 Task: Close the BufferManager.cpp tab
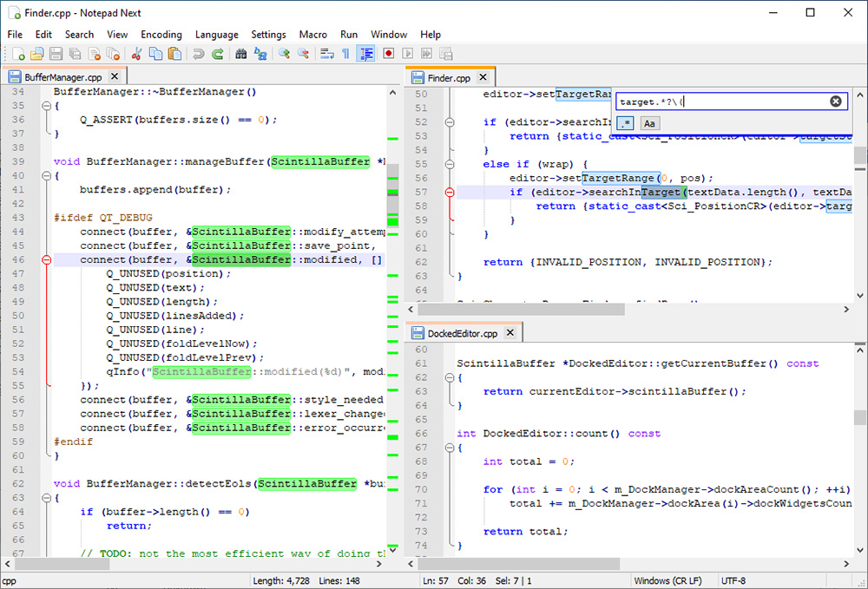115,76
